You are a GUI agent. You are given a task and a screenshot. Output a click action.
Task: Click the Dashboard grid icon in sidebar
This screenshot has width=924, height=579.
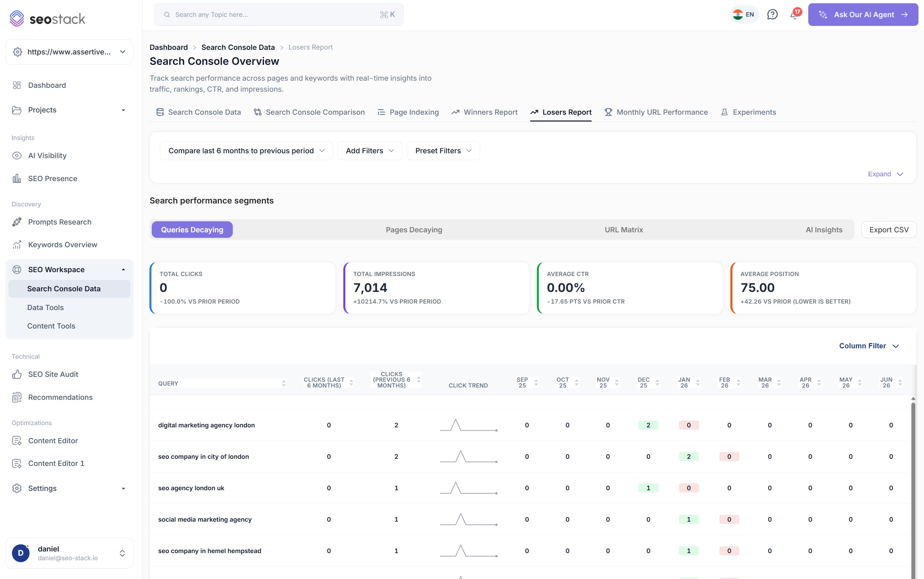[17, 85]
